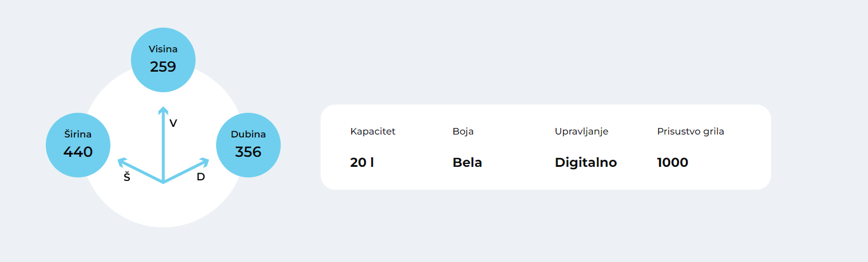Click the left-pointing width arrow
868x262 pixels.
(140, 170)
